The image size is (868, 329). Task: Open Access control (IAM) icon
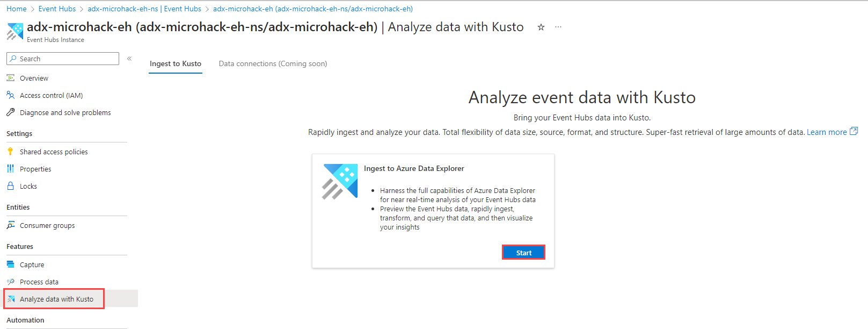pyautogui.click(x=10, y=95)
